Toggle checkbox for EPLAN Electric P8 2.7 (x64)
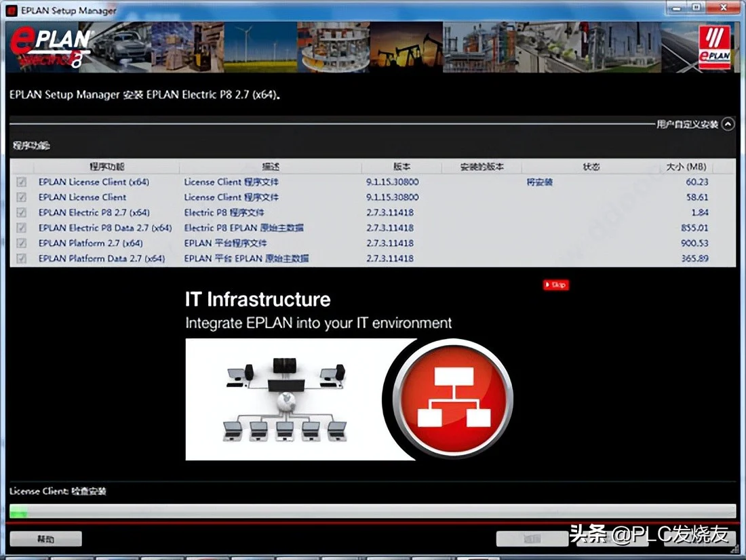Screen dimensions: 746x560 pyautogui.click(x=22, y=212)
